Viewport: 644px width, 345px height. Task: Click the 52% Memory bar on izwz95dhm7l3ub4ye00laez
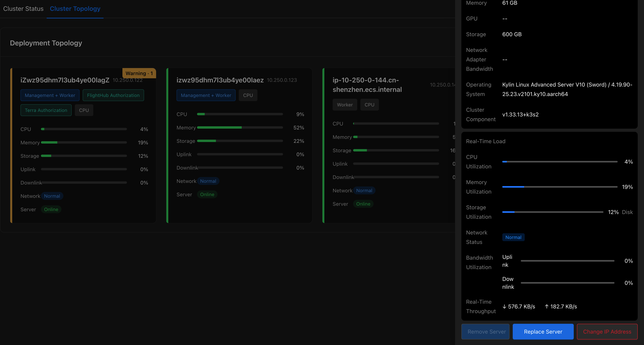click(x=240, y=128)
